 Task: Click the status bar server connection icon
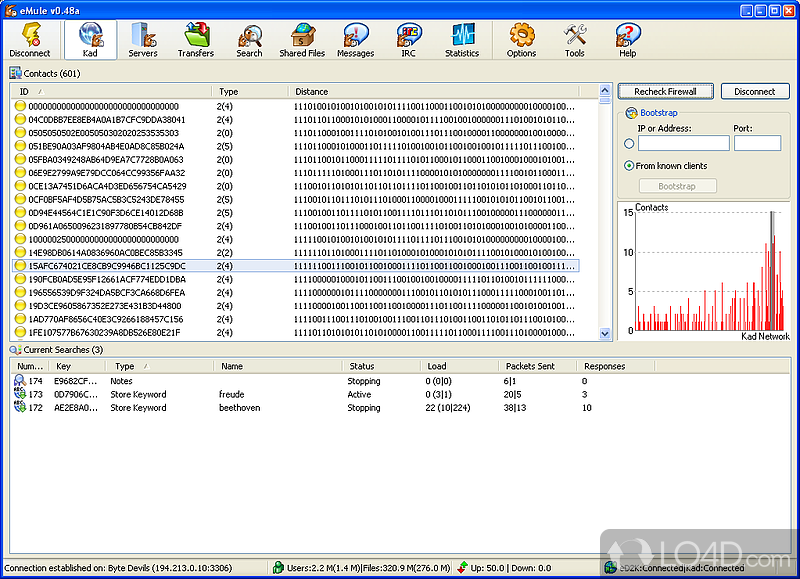(x=278, y=567)
